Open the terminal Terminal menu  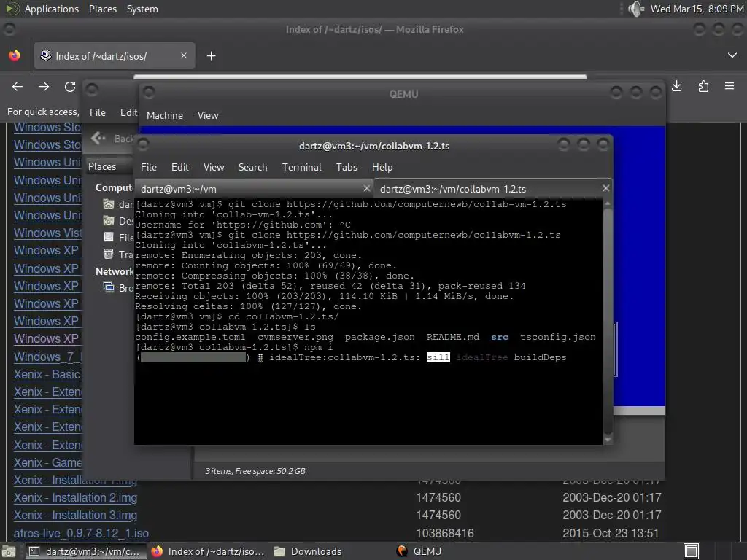(301, 167)
